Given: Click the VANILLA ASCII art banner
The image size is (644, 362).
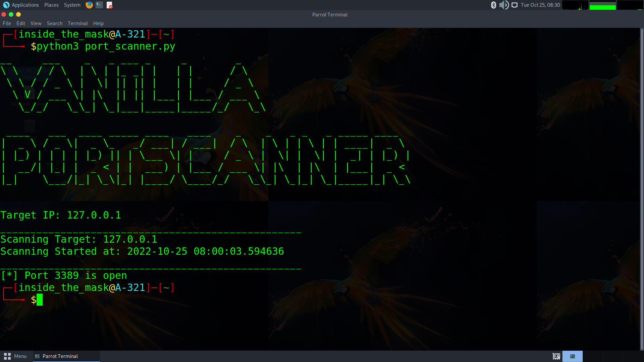Looking at the screenshot, I should tap(133, 87).
